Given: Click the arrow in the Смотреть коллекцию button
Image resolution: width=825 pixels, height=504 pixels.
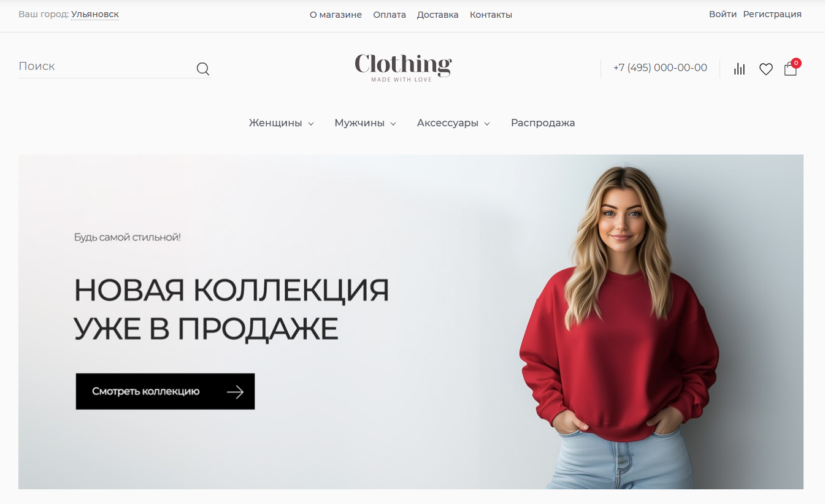Looking at the screenshot, I should (x=235, y=392).
